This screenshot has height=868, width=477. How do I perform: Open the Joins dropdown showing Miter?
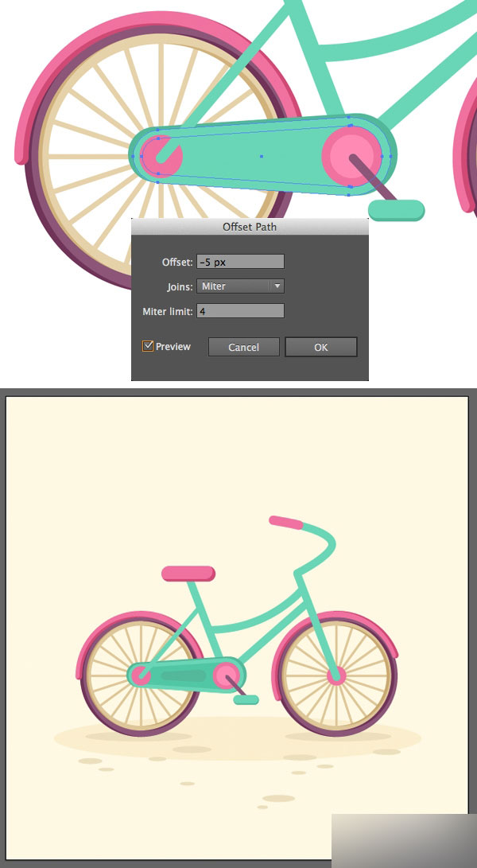pos(240,286)
